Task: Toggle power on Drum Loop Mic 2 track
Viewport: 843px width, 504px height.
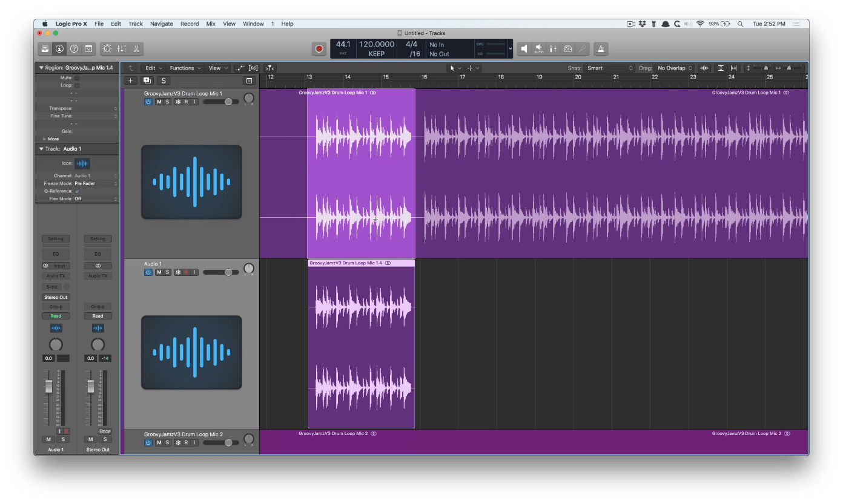Action: [x=148, y=443]
